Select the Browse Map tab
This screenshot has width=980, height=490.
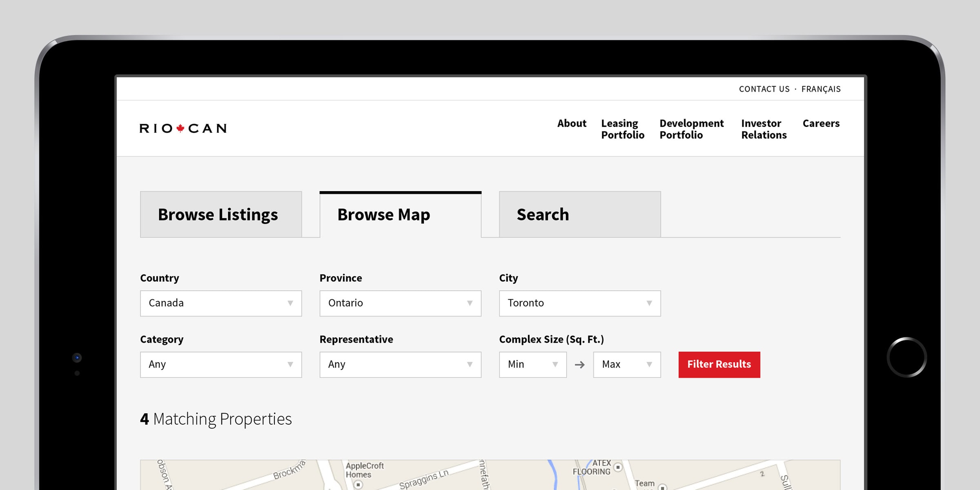(400, 215)
